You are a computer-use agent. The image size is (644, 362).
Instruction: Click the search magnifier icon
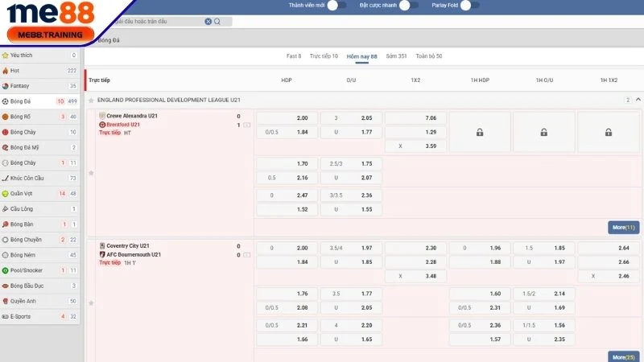click(218, 22)
